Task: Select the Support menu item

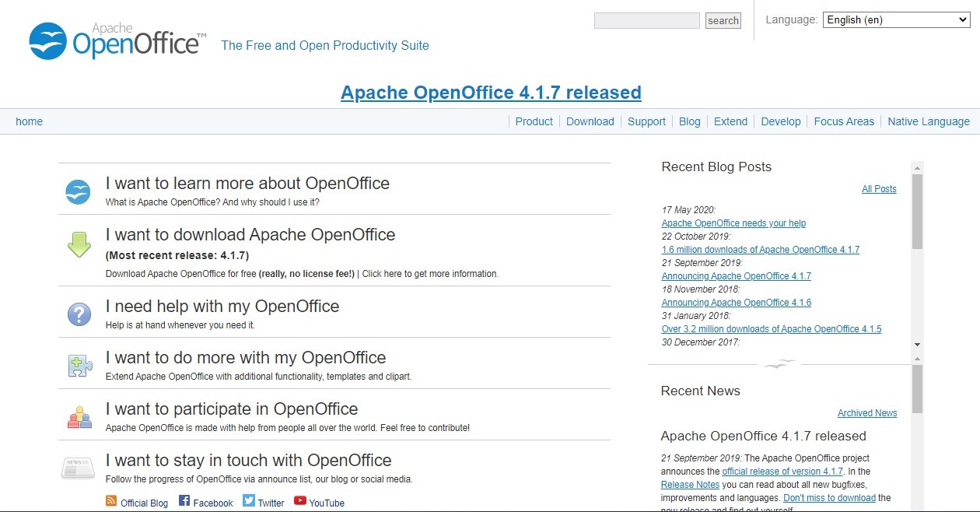Action: (646, 121)
